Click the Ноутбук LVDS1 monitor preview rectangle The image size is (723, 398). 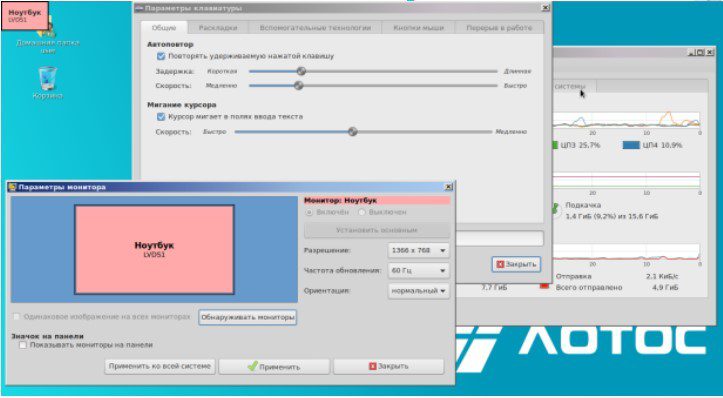click(154, 249)
